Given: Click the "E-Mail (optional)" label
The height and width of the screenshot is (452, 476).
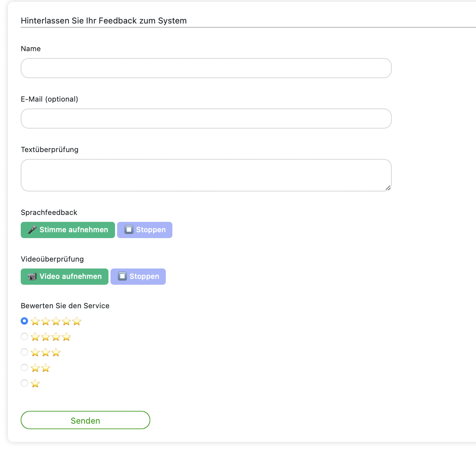Looking at the screenshot, I should click(x=49, y=99).
